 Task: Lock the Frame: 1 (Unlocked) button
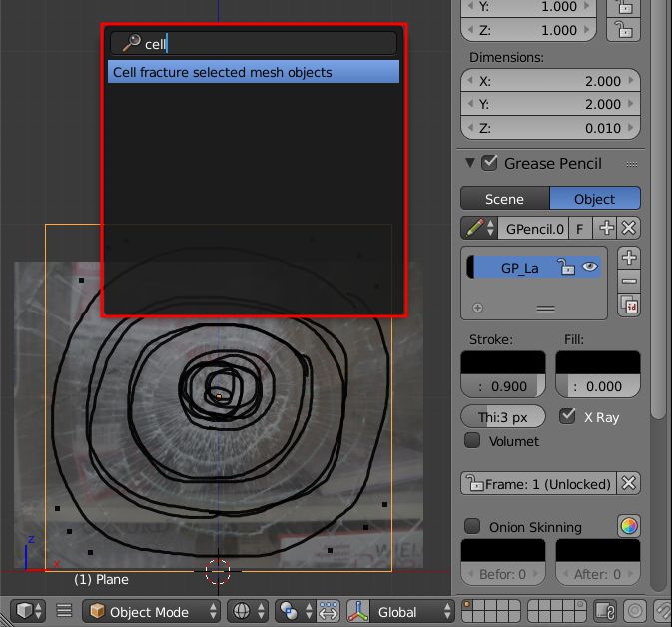pyautogui.click(x=539, y=484)
